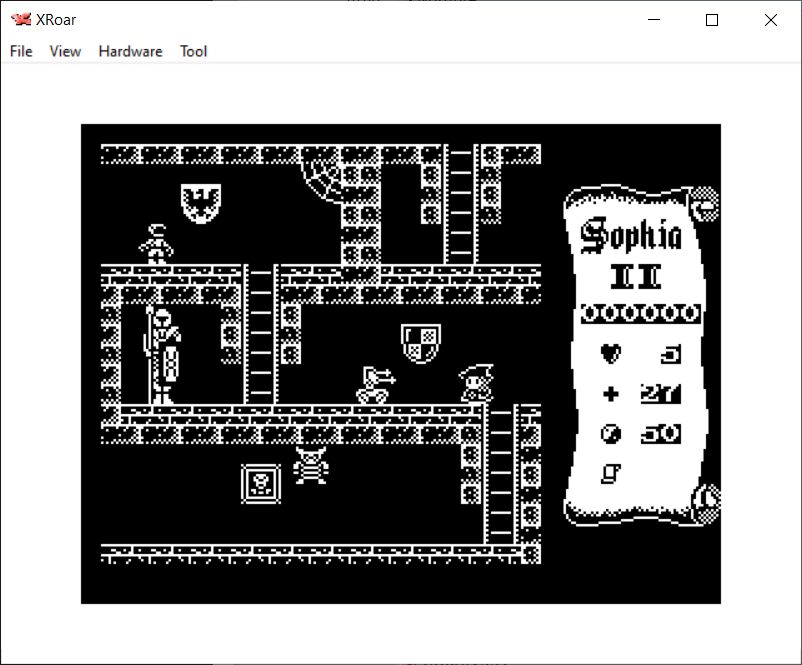
Task: Click the key icon on the scroll
Action: tap(609, 473)
